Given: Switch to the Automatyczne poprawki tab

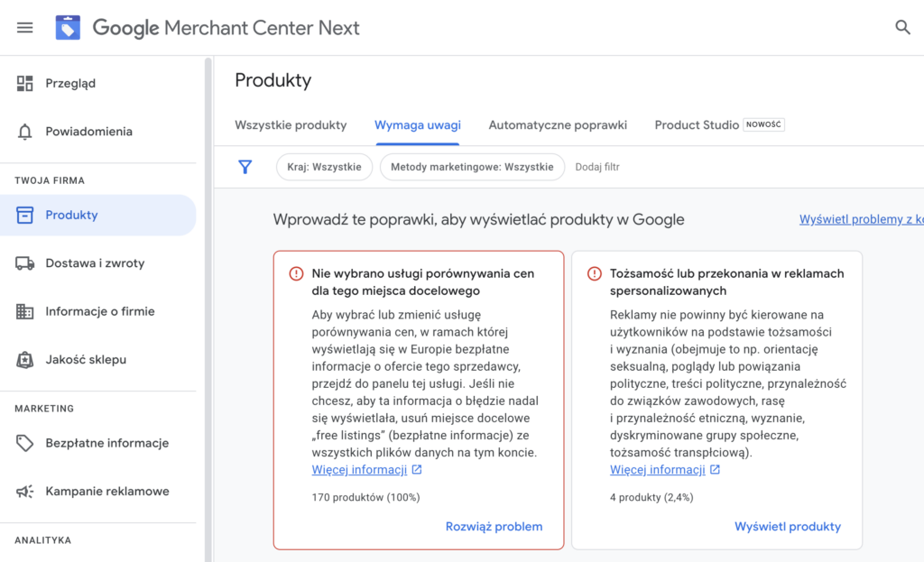Looking at the screenshot, I should tap(558, 125).
